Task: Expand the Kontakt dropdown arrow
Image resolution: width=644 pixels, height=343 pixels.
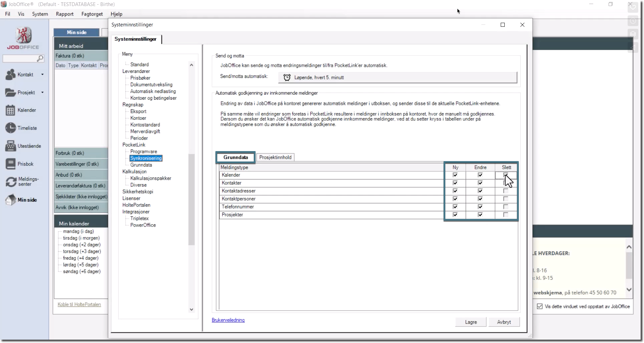Action: point(42,75)
